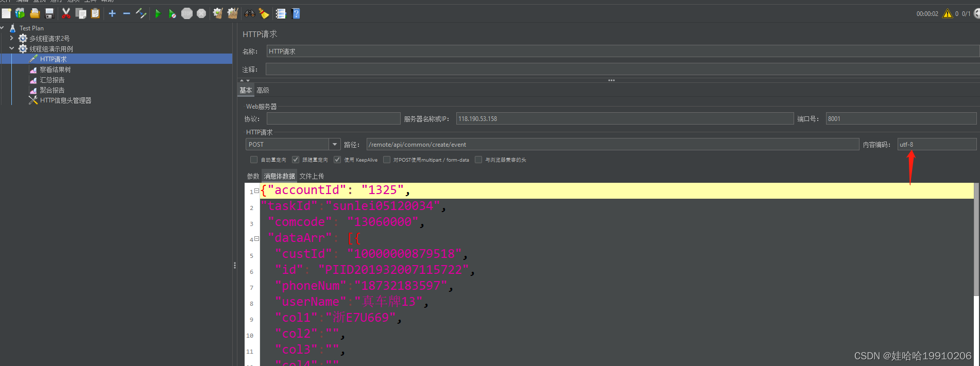The image size is (980, 366).
Task: Click the elapsed time 00:00:02
Action: (x=927, y=14)
